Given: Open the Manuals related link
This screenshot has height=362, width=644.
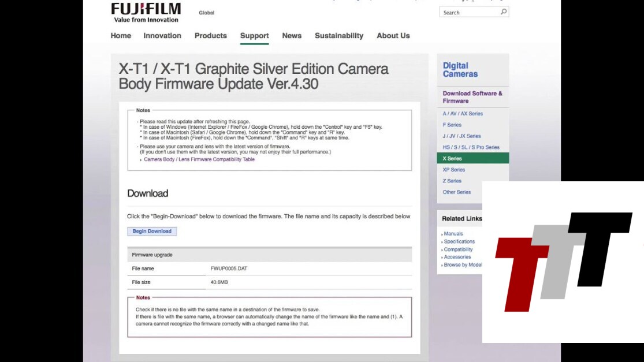Looking at the screenshot, I should click(453, 234).
